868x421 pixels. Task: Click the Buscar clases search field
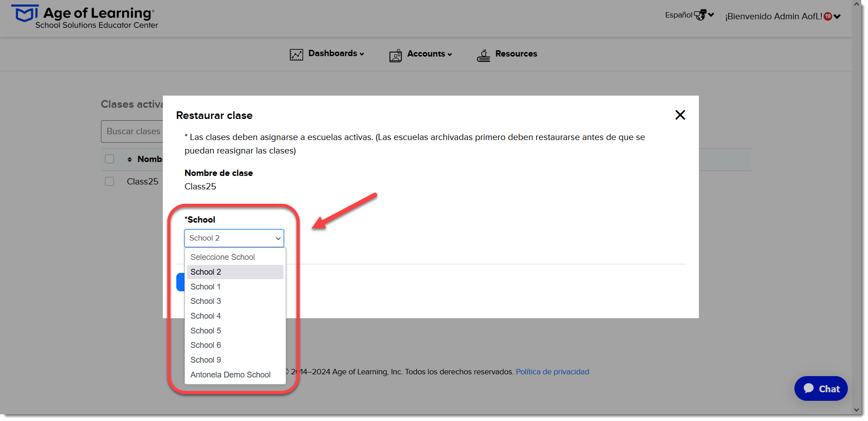click(x=132, y=132)
